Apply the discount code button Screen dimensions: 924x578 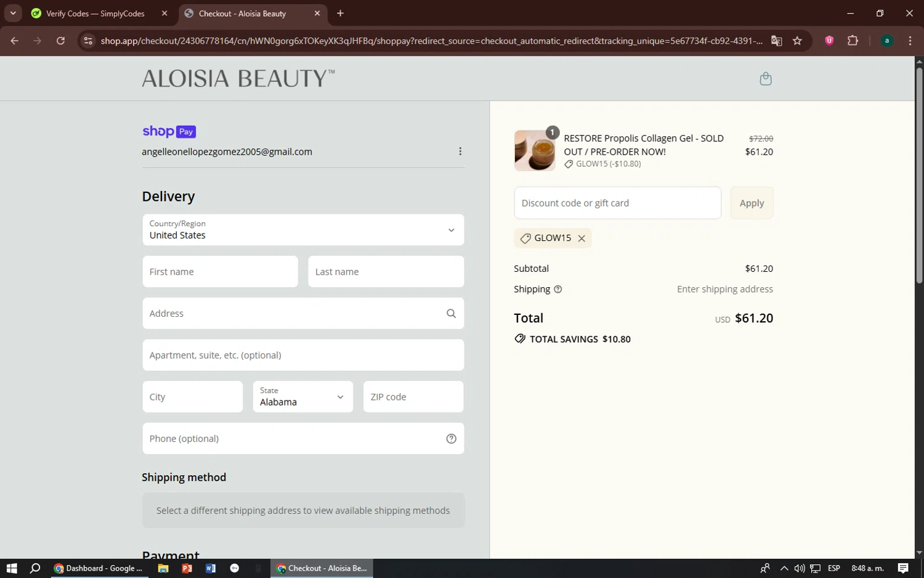point(752,203)
